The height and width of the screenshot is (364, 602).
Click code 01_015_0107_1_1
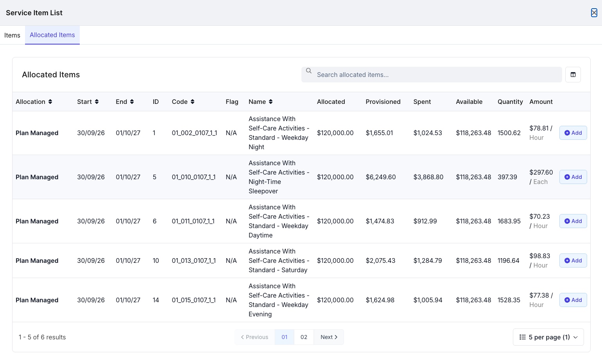point(193,300)
